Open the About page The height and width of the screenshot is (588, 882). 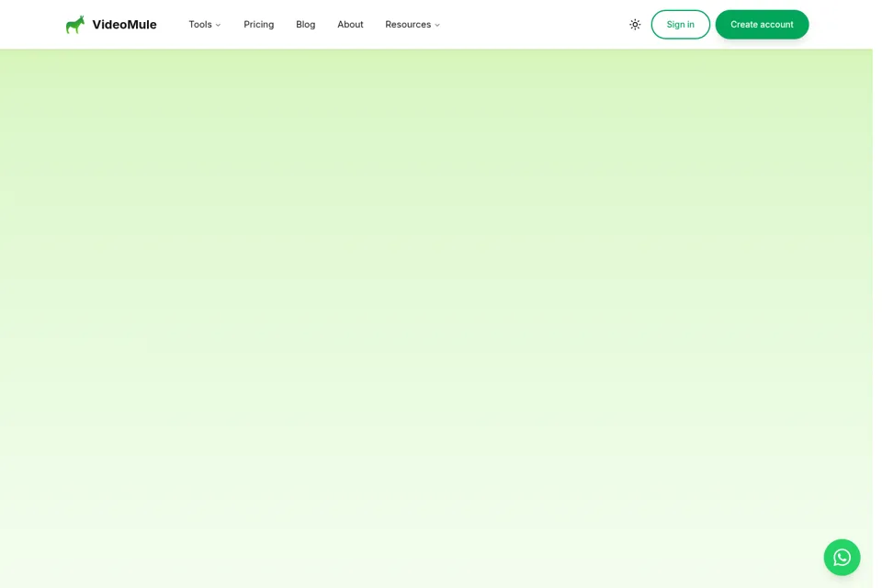click(x=350, y=25)
